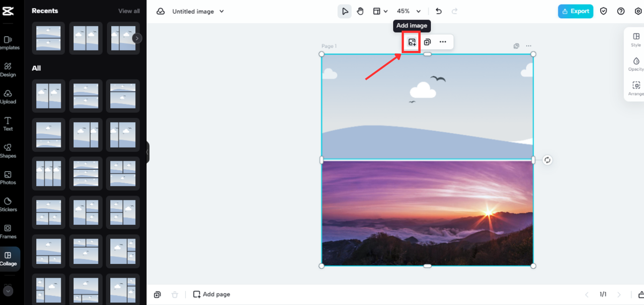Open the Frames sidebar panel
644x305 pixels.
(8, 232)
